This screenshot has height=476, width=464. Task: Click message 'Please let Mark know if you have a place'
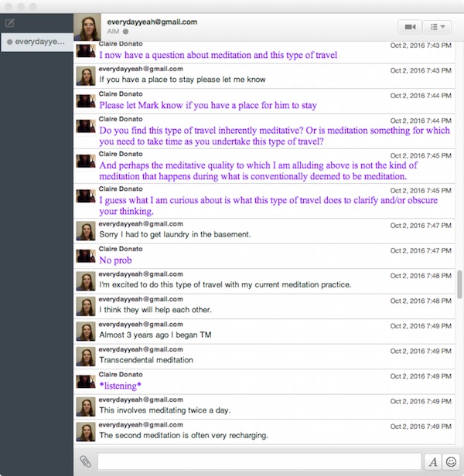pyautogui.click(x=208, y=105)
